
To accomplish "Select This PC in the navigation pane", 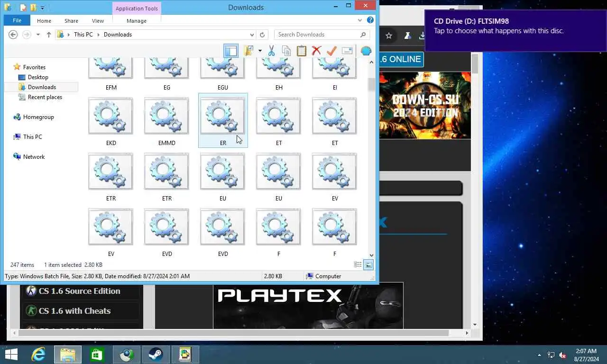I will click(32, 137).
